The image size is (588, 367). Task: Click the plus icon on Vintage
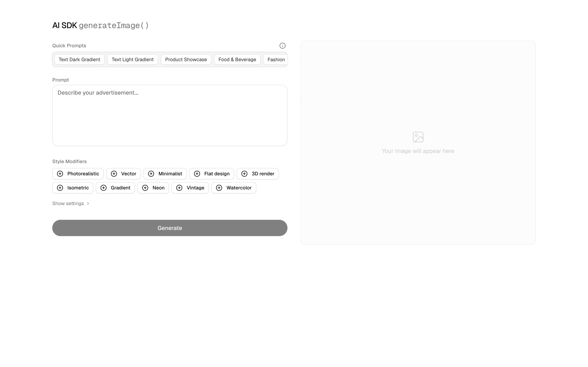(x=179, y=188)
